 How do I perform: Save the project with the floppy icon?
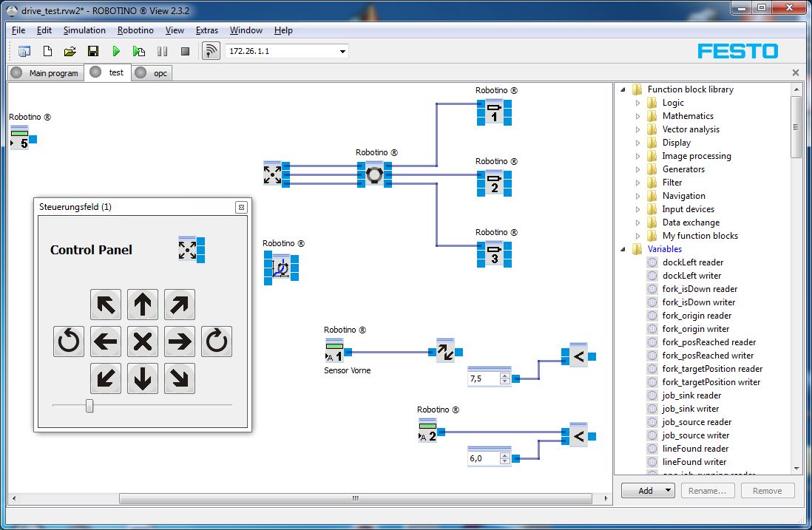point(93,51)
